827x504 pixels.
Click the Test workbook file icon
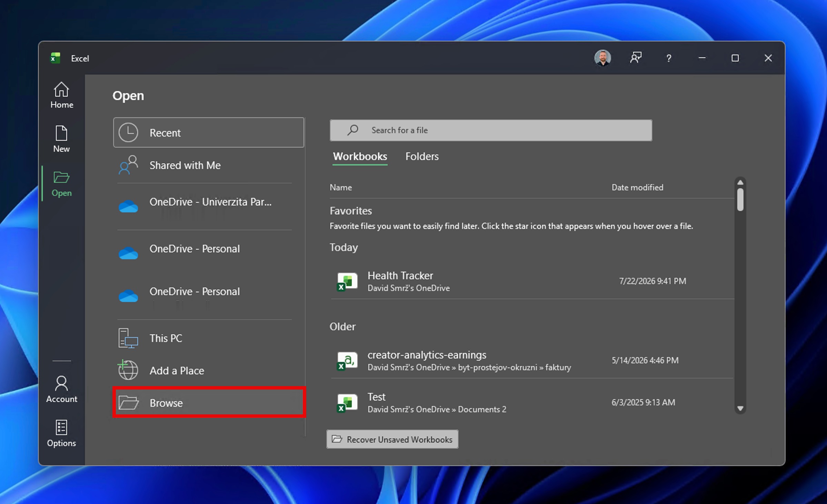(347, 403)
